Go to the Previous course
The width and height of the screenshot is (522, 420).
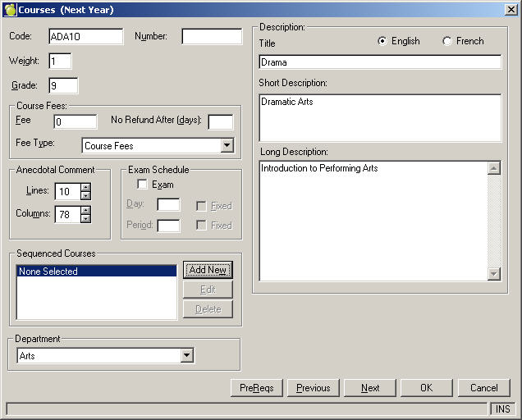[x=314, y=388]
